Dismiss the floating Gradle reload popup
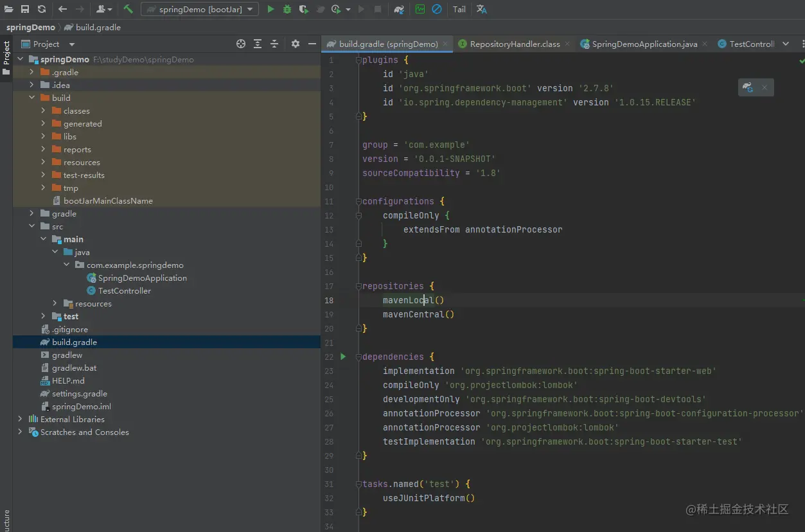The width and height of the screenshot is (805, 532). pos(764,87)
